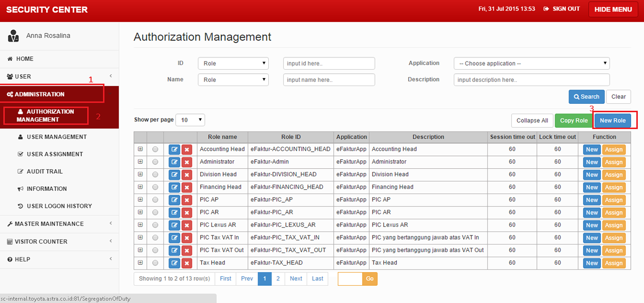Click the edit icon for Financing Head
This screenshot has width=644, height=303.
pos(174,187)
